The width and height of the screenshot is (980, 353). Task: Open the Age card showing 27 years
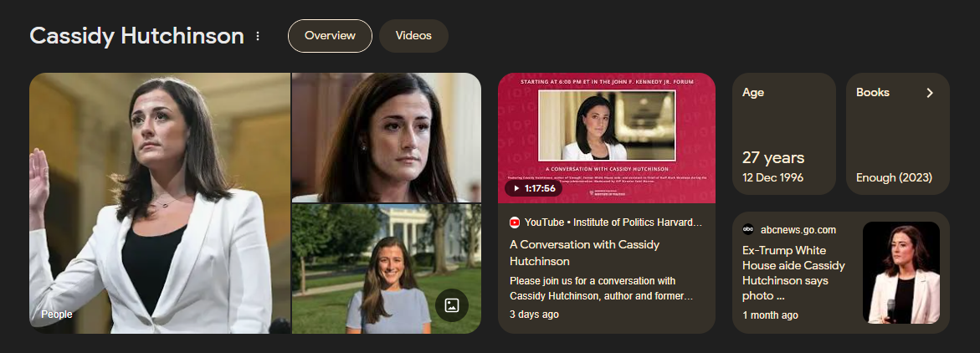click(x=784, y=134)
